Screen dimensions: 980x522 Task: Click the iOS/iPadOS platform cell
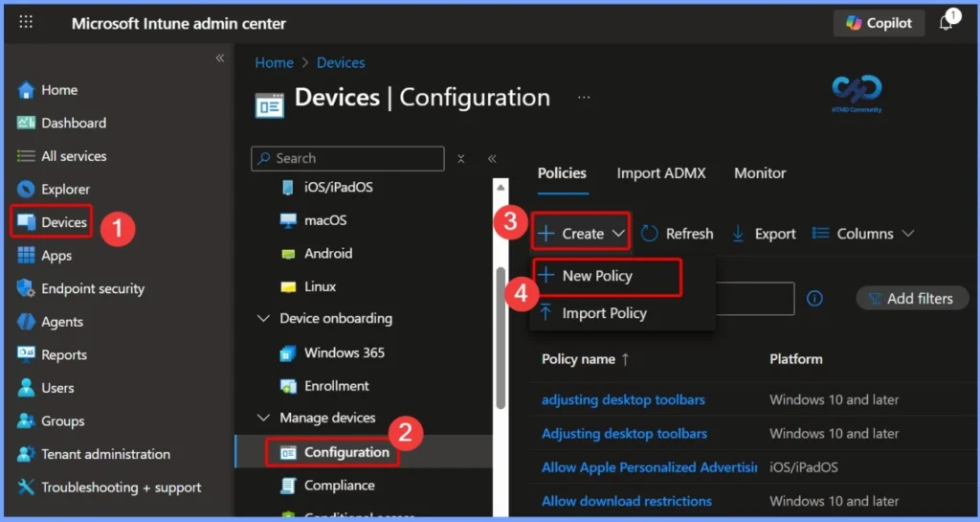[x=803, y=467]
